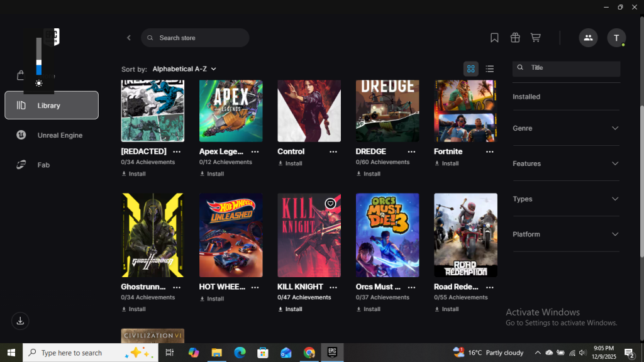Open the shopping cart
The width and height of the screenshot is (644, 362).
click(x=535, y=38)
